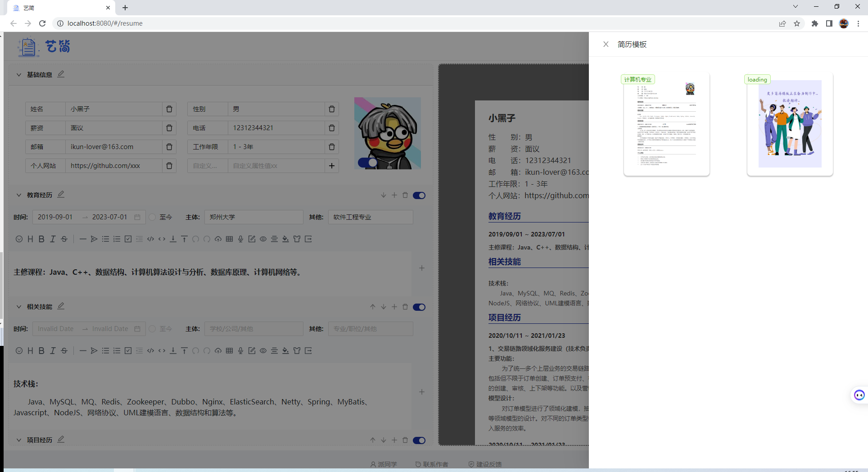The height and width of the screenshot is (472, 868).
Task: Delete the 相关技能 section
Action: coord(405,307)
